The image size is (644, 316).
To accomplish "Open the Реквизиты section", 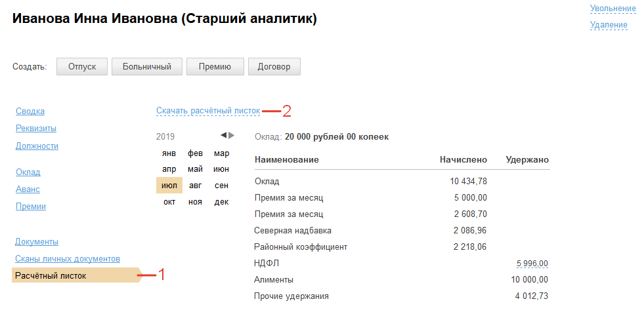I will click(x=36, y=128).
